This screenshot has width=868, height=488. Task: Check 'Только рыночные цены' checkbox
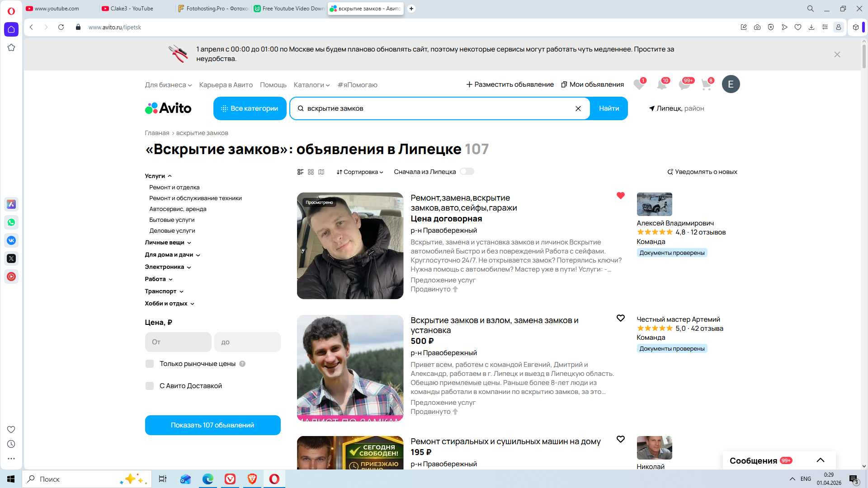click(150, 364)
